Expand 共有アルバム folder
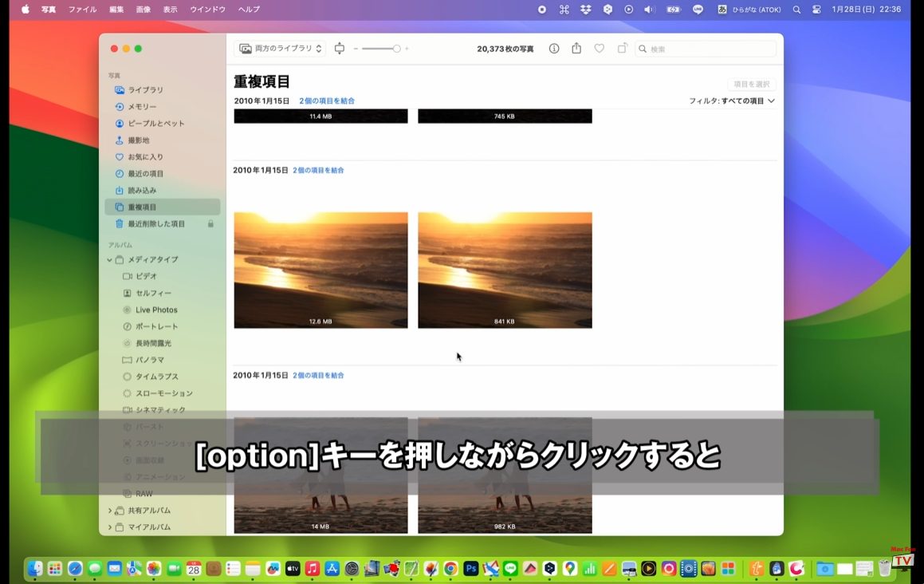Screen dimensions: 924x584 click(x=109, y=511)
